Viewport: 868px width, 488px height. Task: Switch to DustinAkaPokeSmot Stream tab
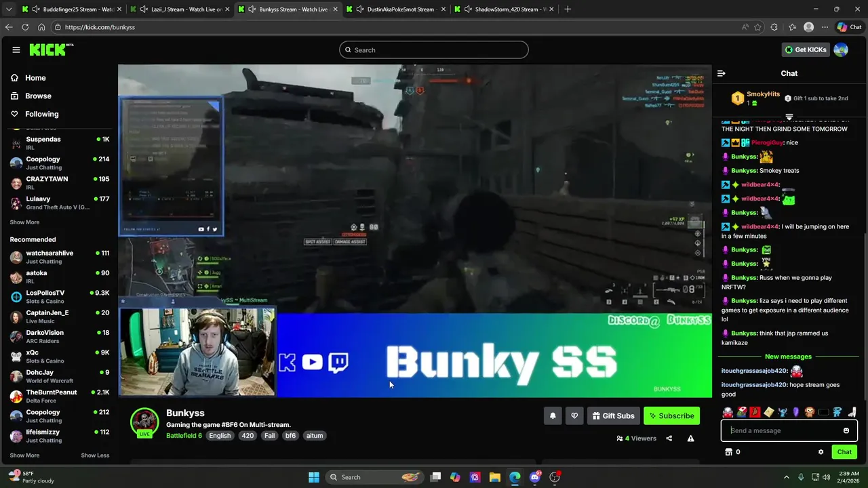[395, 9]
